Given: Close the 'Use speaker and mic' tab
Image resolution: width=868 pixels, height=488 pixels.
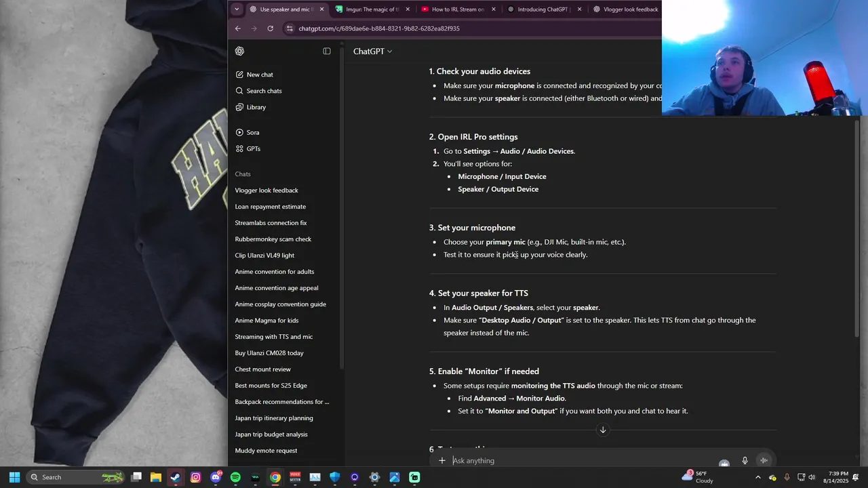Looking at the screenshot, I should (x=322, y=9).
